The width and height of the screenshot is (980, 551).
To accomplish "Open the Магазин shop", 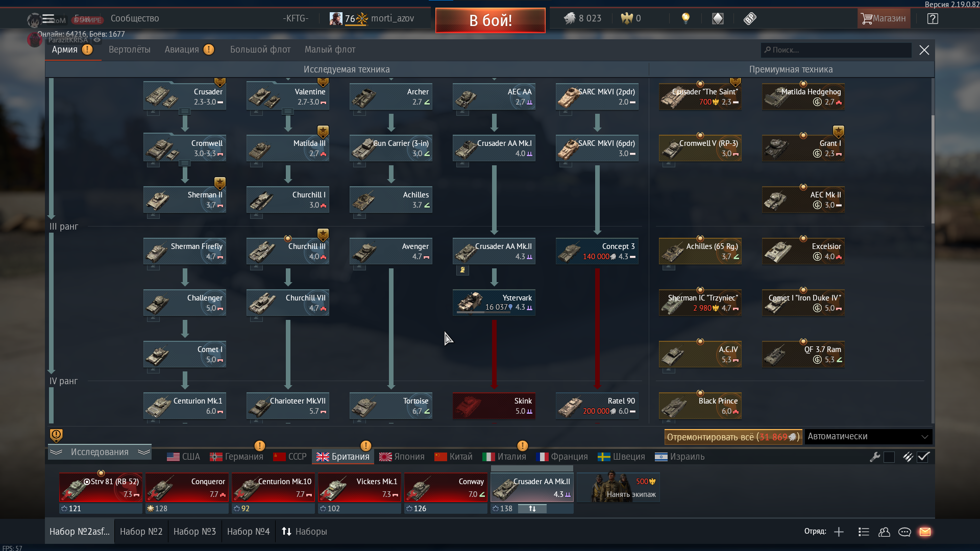I will (x=884, y=19).
